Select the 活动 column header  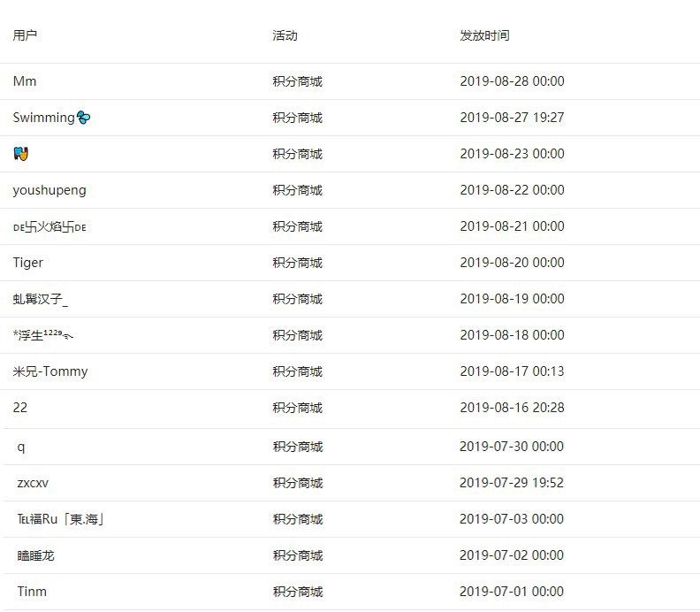285,35
